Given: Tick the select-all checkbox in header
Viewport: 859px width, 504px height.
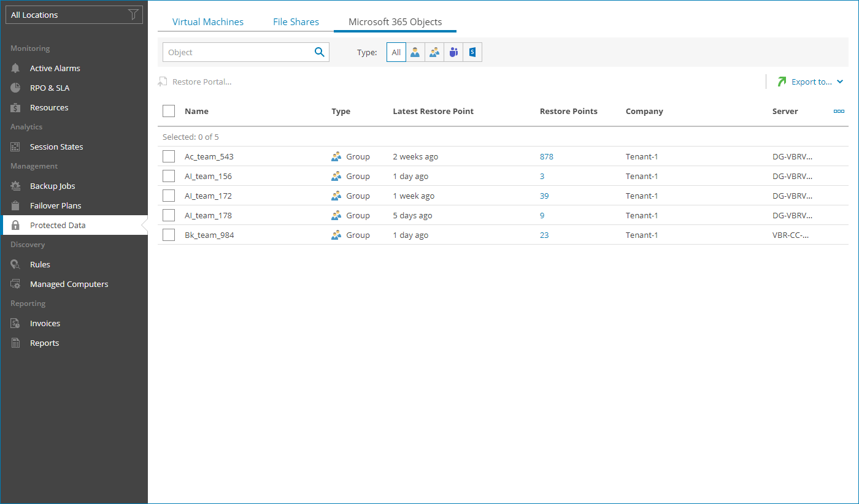Looking at the screenshot, I should 169,111.
